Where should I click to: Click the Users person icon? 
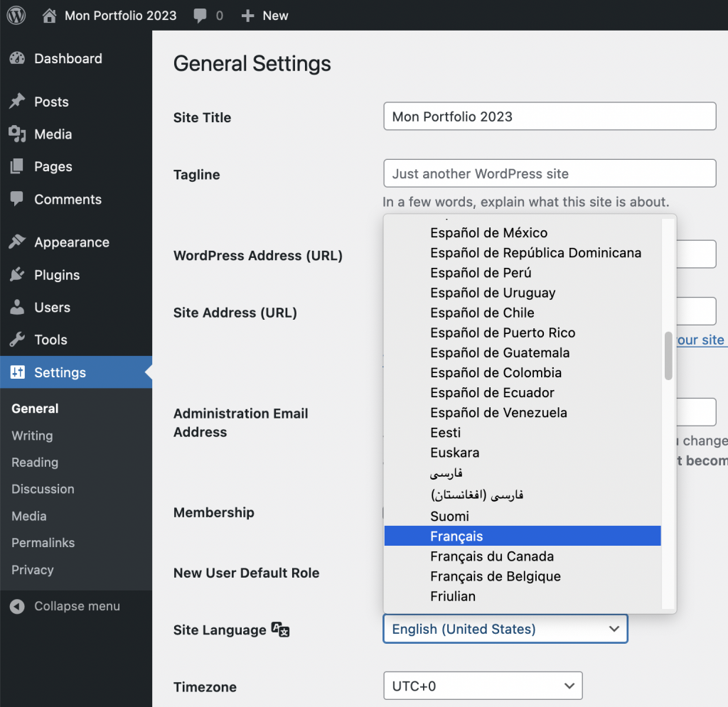17,308
